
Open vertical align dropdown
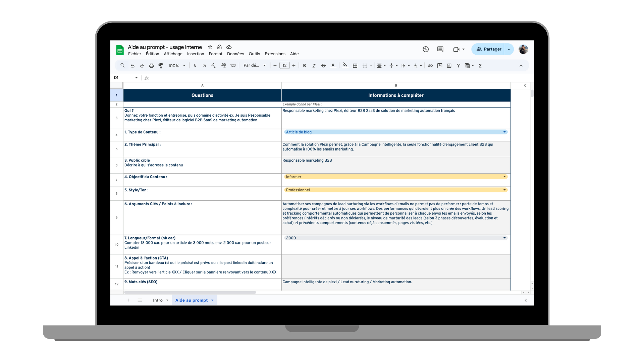pos(393,66)
